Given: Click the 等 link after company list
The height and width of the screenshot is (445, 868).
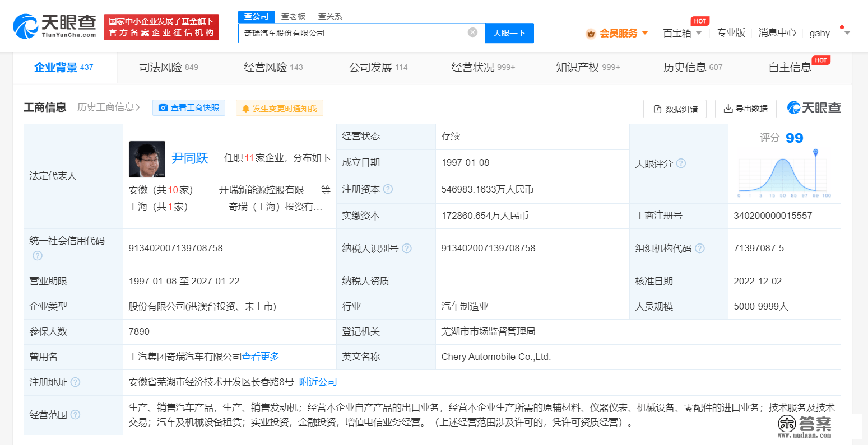Looking at the screenshot, I should click(x=326, y=190).
